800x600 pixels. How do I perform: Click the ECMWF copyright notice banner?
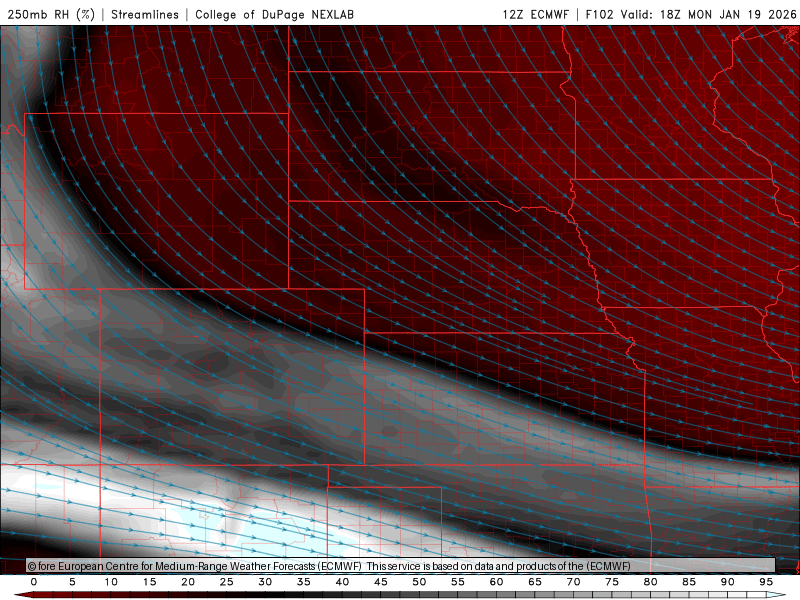pos(401,566)
